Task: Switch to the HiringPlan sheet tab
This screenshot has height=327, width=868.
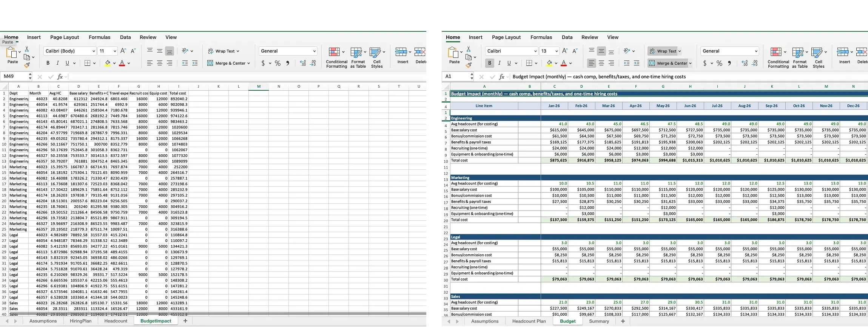Action: point(80,321)
